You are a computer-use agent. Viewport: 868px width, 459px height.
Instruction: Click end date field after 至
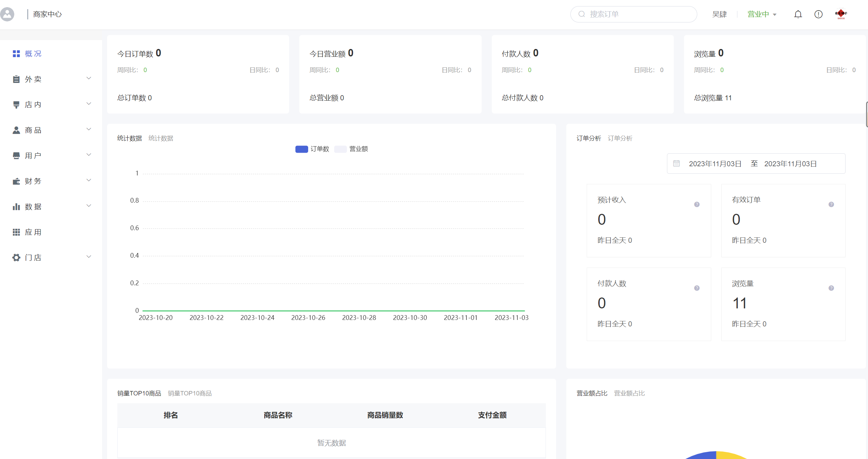click(x=790, y=164)
